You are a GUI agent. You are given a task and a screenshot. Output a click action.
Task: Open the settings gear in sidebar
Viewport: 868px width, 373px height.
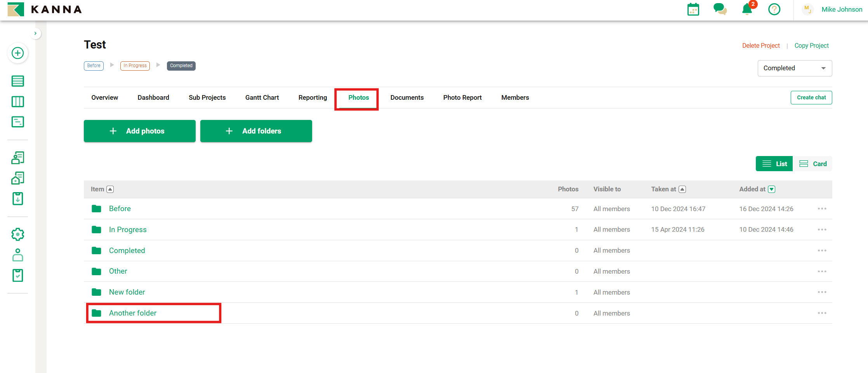coord(17,234)
